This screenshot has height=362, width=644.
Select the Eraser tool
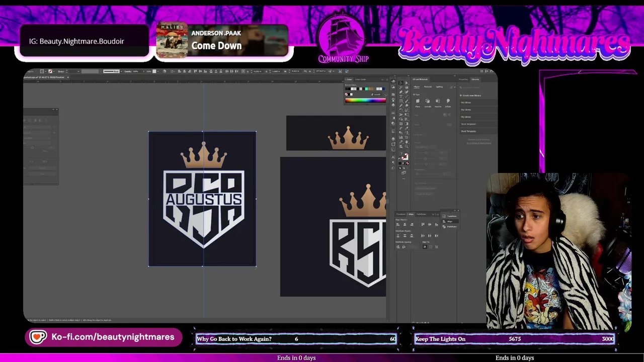point(407,106)
